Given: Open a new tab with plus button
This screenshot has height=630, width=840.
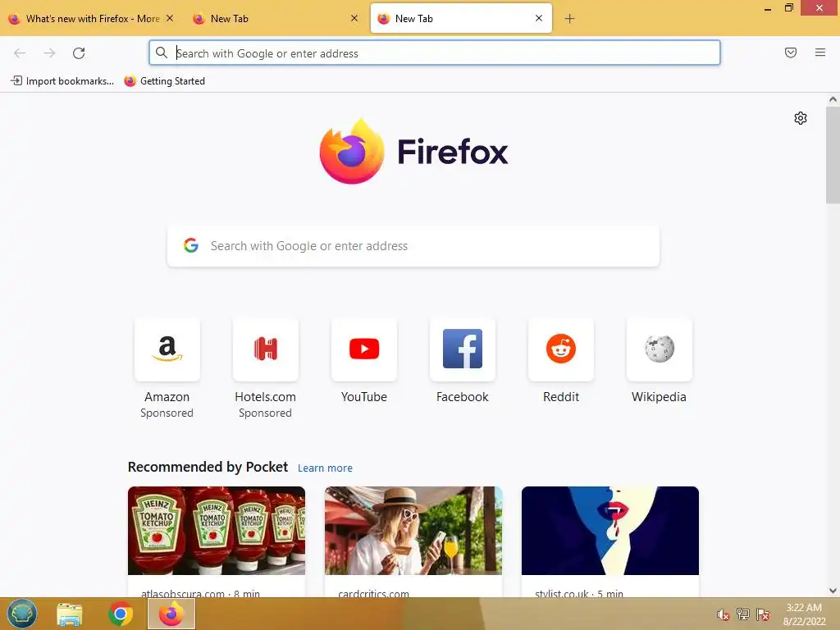Looking at the screenshot, I should 569,19.
